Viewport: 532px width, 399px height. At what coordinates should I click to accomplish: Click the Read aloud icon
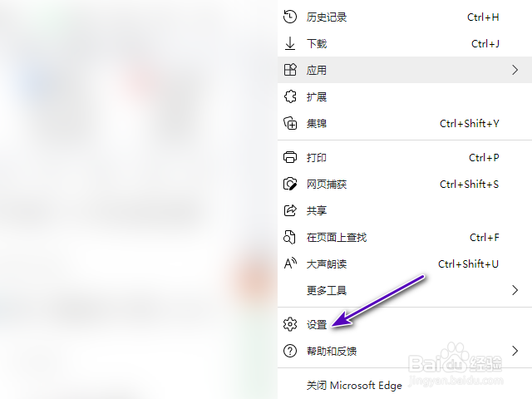pyautogui.click(x=290, y=264)
